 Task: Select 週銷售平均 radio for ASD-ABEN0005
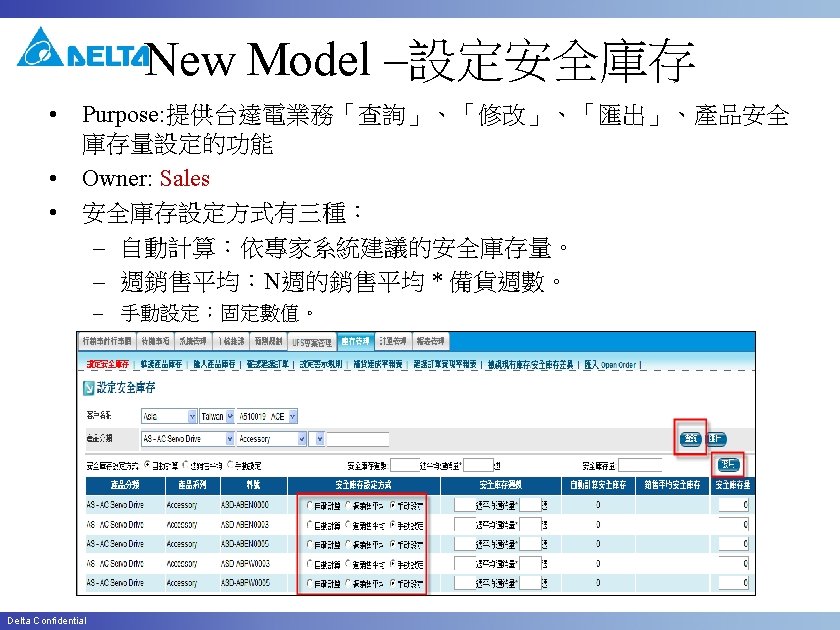(348, 544)
